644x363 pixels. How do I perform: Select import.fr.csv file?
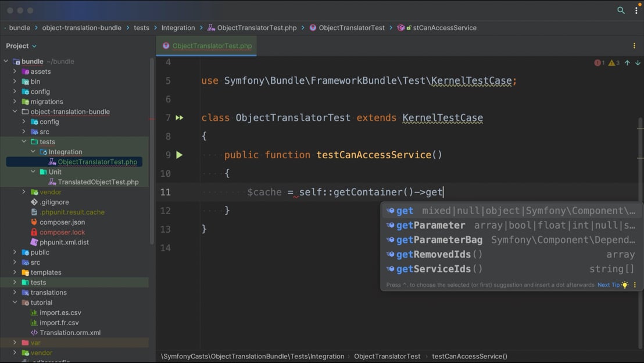(59, 323)
